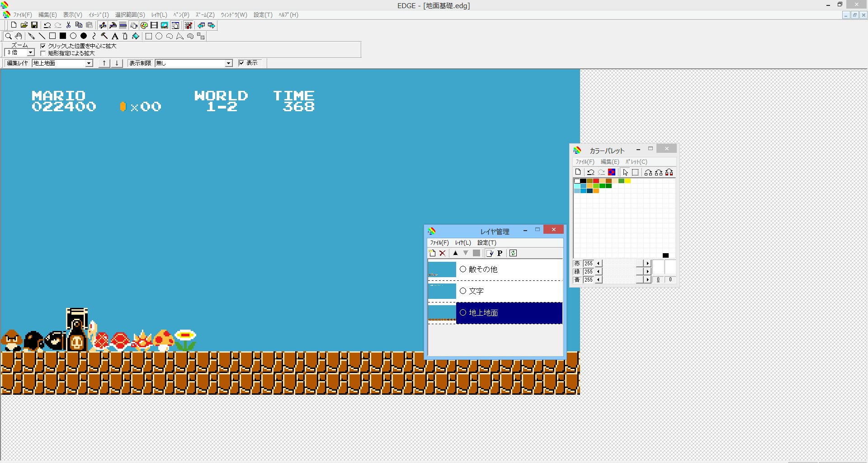Select the straight line tool
The height and width of the screenshot is (463, 868).
(x=42, y=36)
